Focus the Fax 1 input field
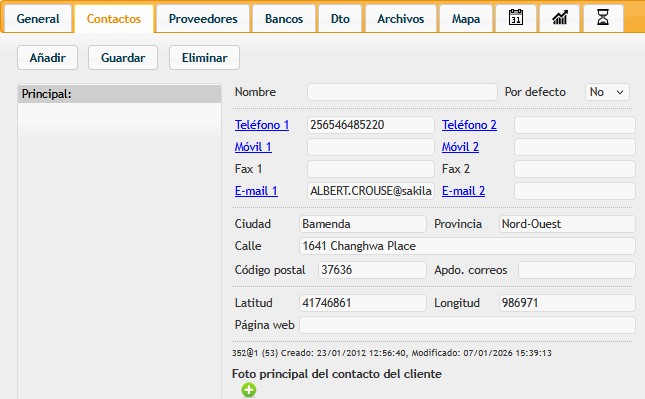Screen dimensions: 645x399 tap(371, 169)
